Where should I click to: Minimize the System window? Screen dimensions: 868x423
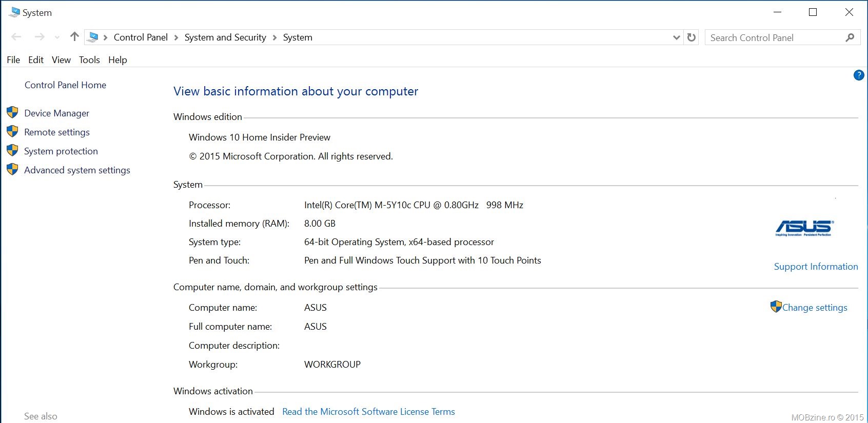(777, 12)
